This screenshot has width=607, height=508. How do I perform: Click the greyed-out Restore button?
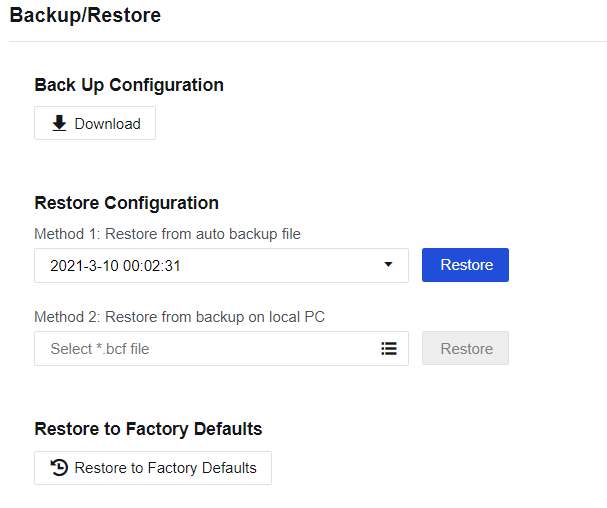(466, 349)
